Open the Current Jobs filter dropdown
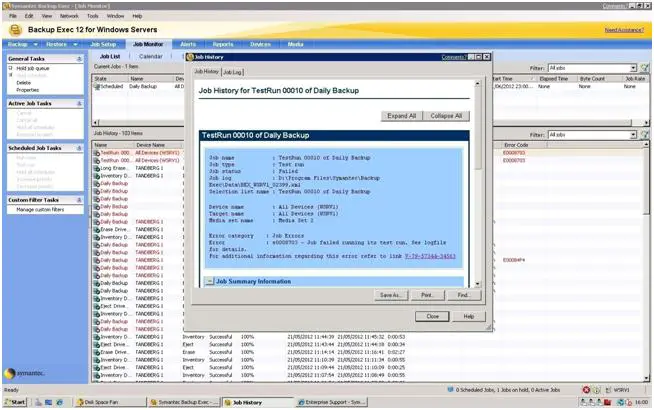 point(631,68)
